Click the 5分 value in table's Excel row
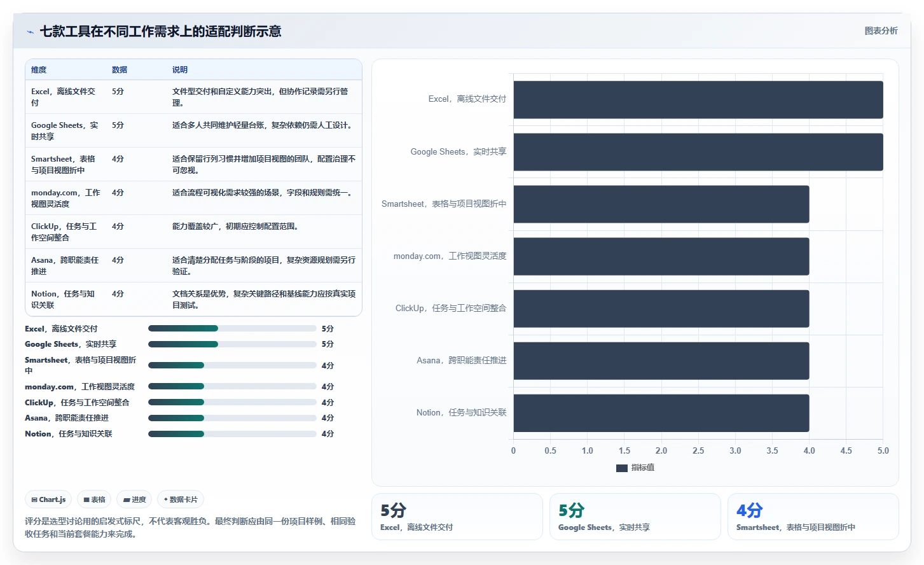 click(118, 92)
